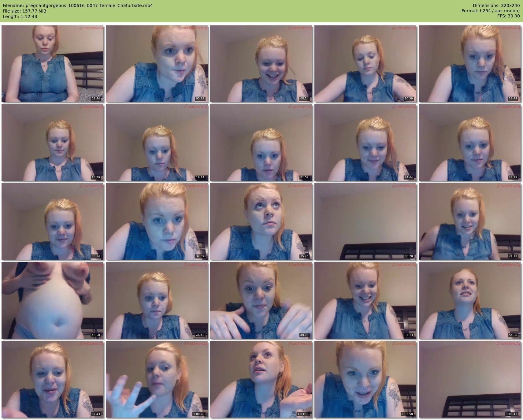This screenshot has width=523, height=420.
Task: Select the 'Dimensions: 320x240' text
Action: click(x=496, y=6)
